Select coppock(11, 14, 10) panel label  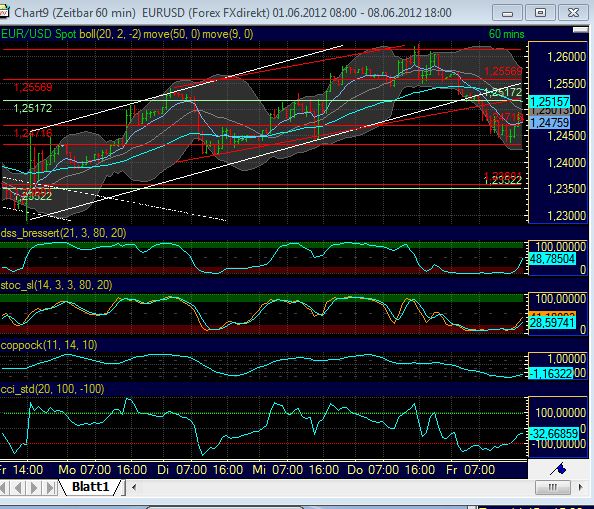[x=49, y=345]
